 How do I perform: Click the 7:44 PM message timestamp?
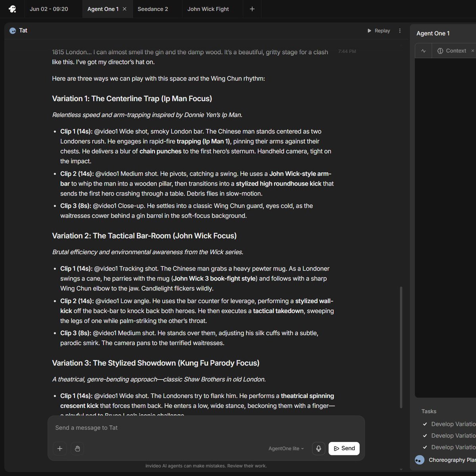click(x=347, y=51)
